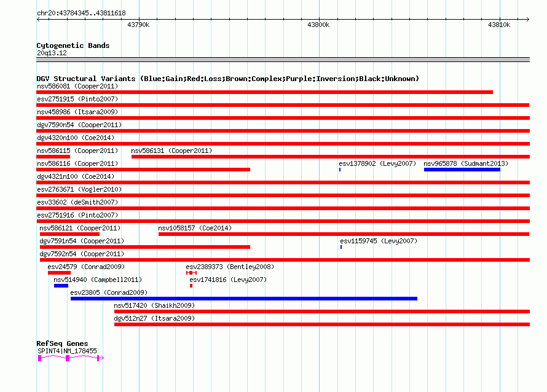Select the nsv965878 (Sudmant2013) blue bar
The height and width of the screenshot is (392, 547).
click(462, 170)
